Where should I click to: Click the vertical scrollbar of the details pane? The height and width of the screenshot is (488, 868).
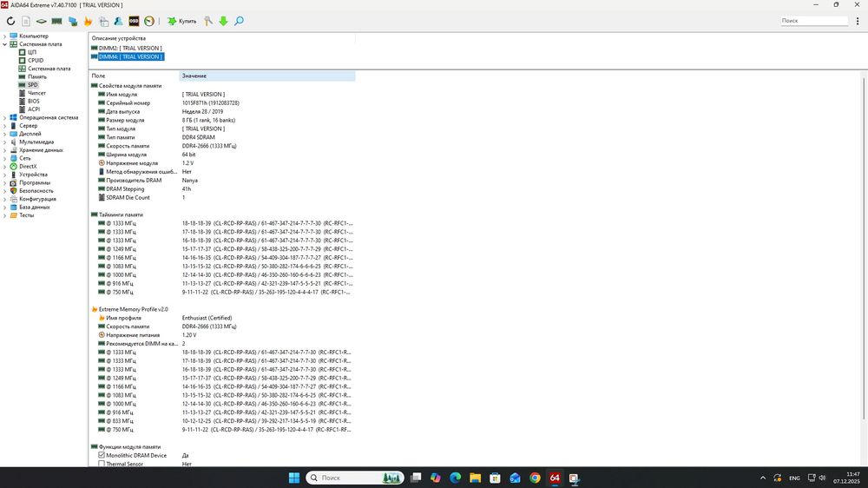pos(863,248)
